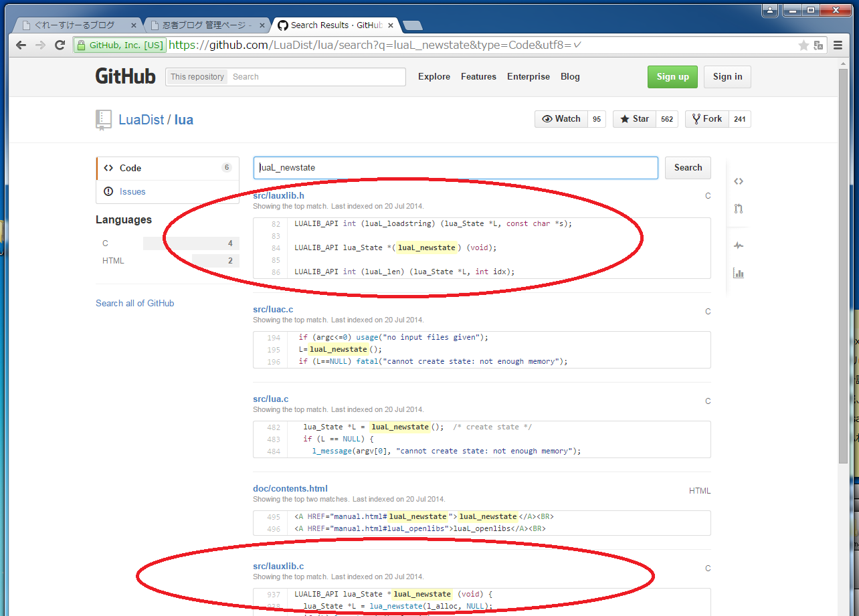The height and width of the screenshot is (616, 859).
Task: Click the Sign up button
Action: point(672,76)
